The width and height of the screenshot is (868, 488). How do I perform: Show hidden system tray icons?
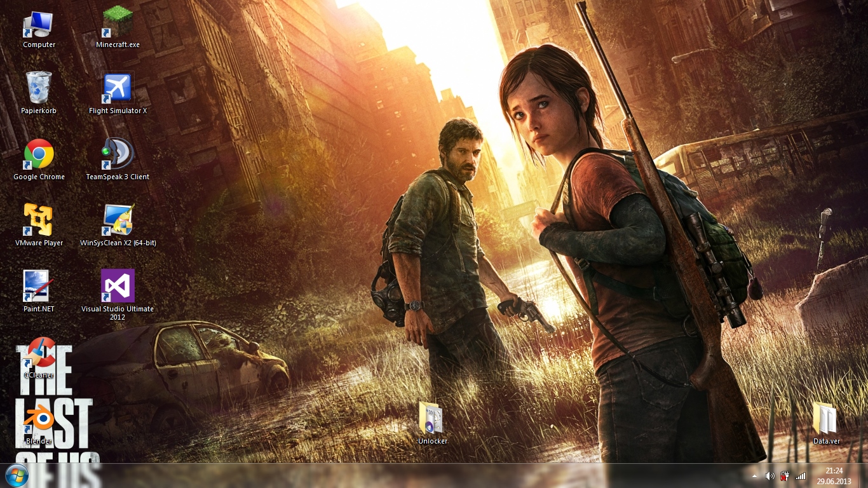(x=754, y=476)
